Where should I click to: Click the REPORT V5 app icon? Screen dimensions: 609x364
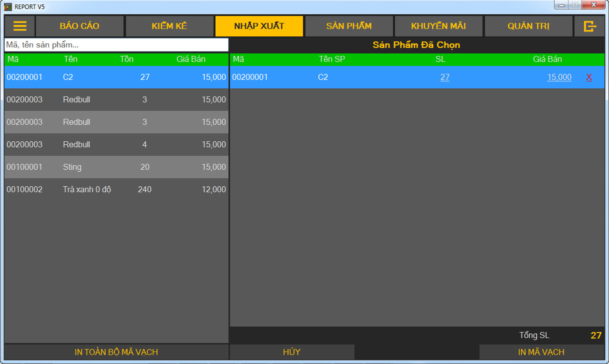point(8,6)
